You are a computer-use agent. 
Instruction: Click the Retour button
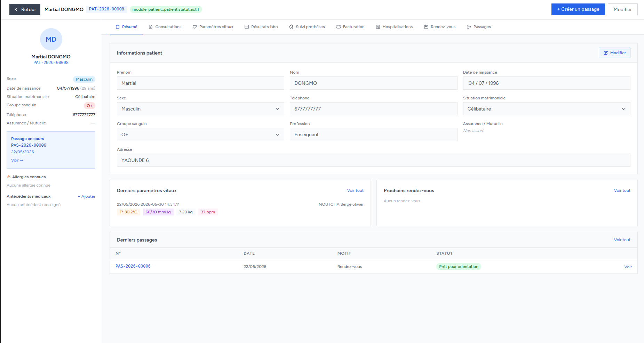[x=25, y=9]
